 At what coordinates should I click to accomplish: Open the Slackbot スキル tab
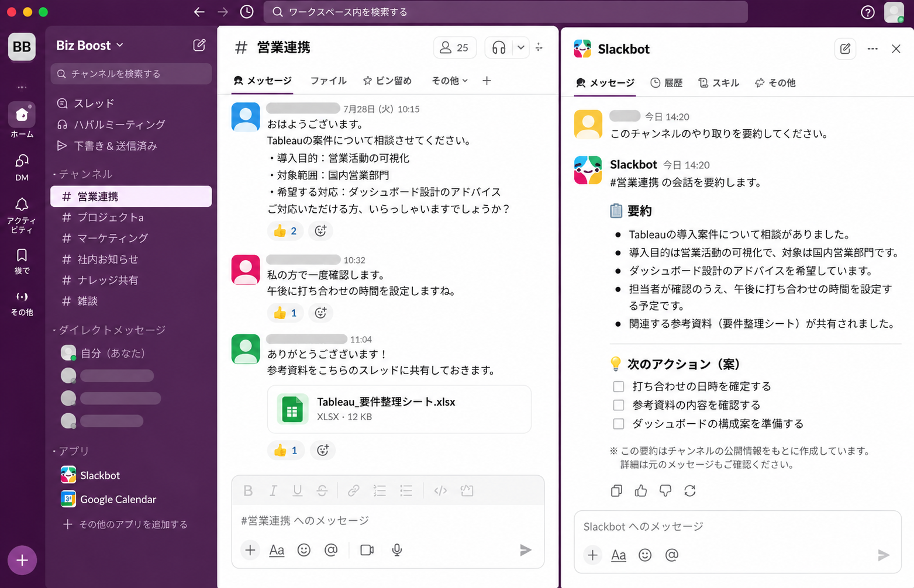tap(719, 83)
